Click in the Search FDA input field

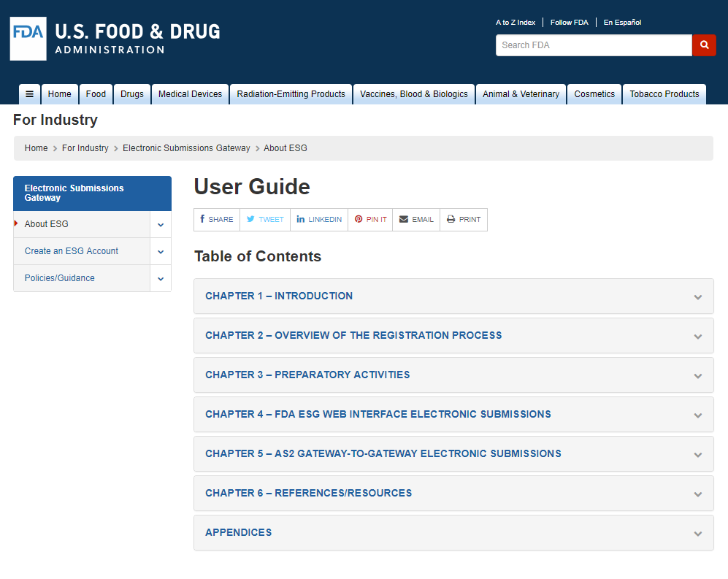[593, 45]
